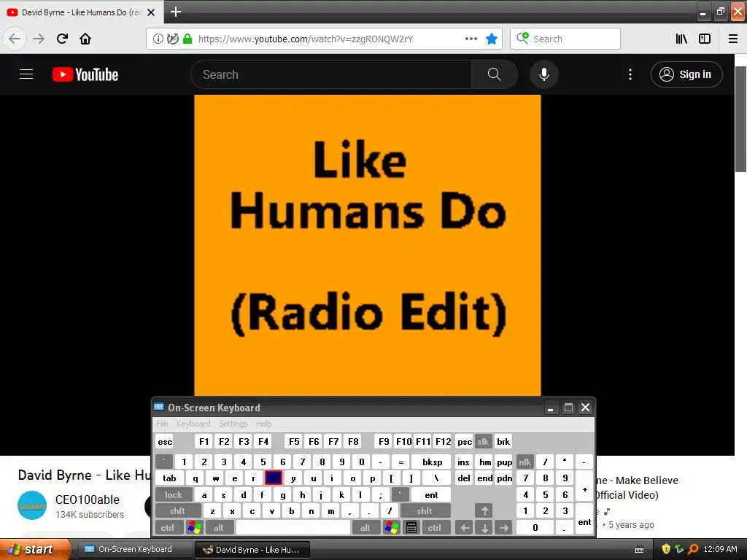Open the CEO100able channel name link
The width and height of the screenshot is (747, 560).
point(88,499)
